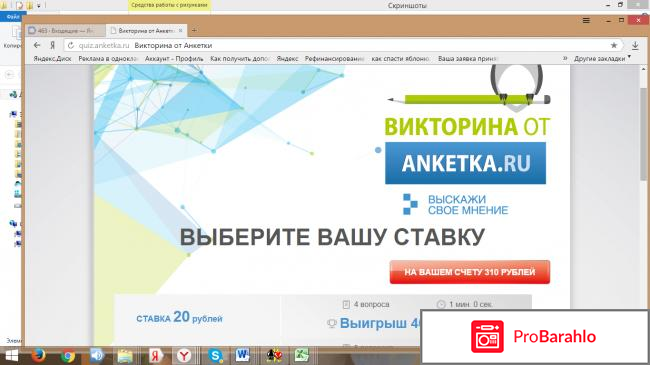
Task: Bookmark this page with the star
Action: pos(614,45)
